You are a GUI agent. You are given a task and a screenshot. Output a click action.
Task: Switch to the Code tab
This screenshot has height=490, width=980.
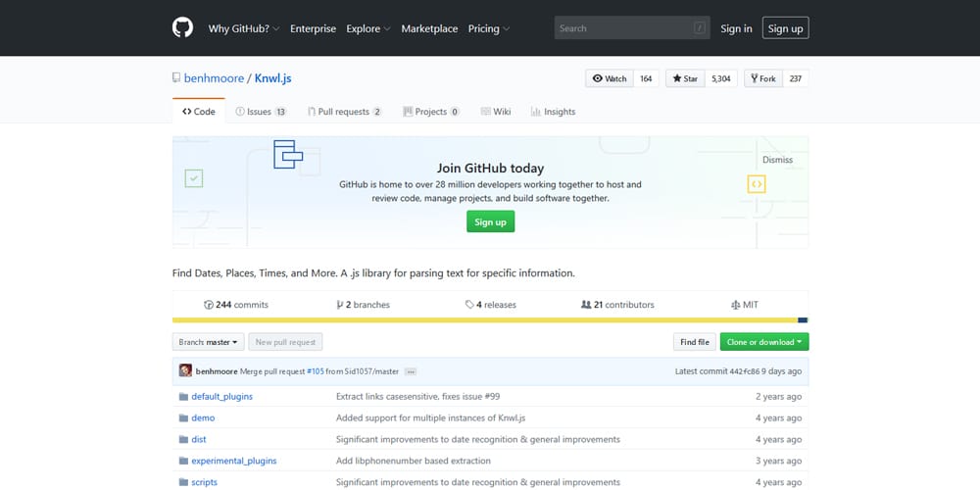[x=199, y=112]
